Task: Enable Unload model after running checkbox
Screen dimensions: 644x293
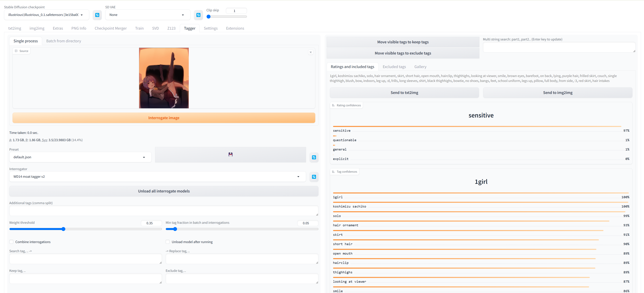Action: point(168,242)
